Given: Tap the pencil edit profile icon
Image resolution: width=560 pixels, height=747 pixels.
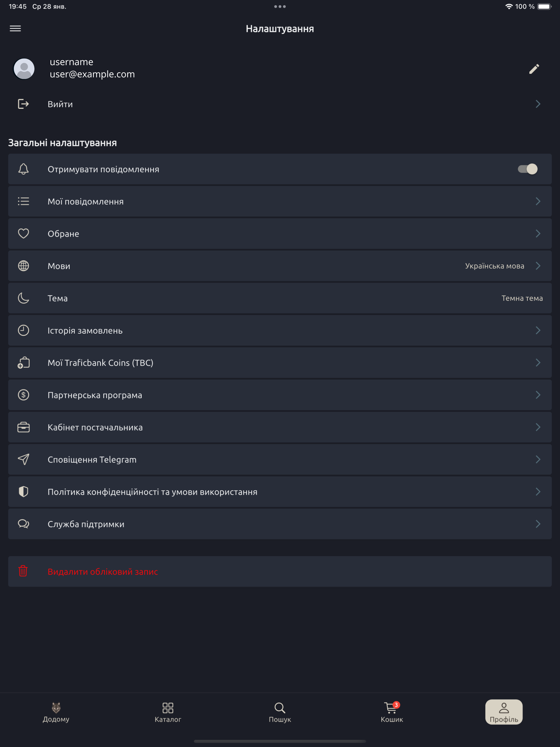Looking at the screenshot, I should [x=534, y=69].
